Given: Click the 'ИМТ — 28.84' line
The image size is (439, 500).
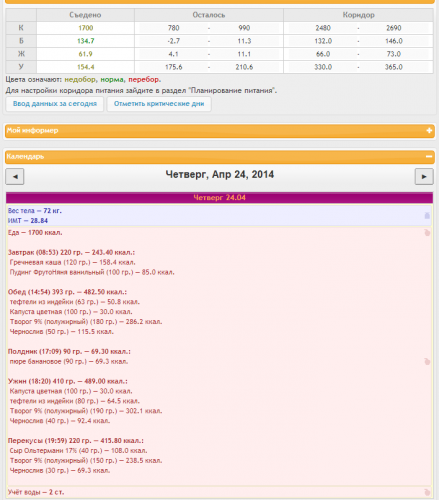Looking at the screenshot, I should (28, 221).
